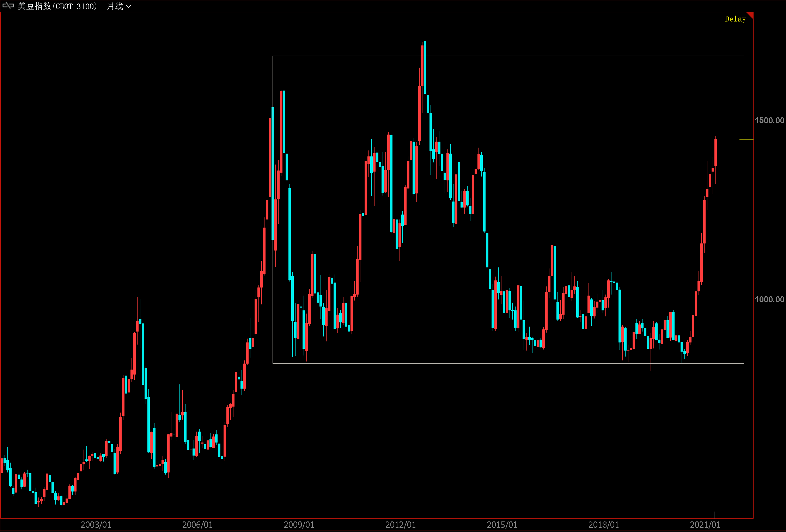The image size is (786, 532).
Task: Click the chain link icon beside 美豆指数
Action: click(x=8, y=6)
